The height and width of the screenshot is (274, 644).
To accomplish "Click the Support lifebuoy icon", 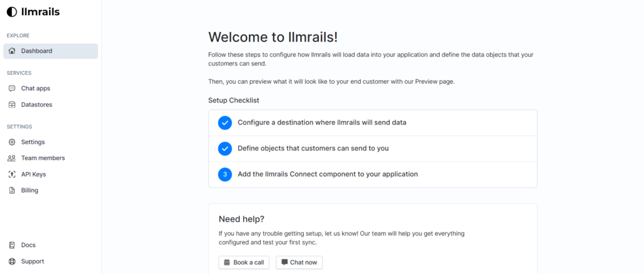I will [12, 261].
